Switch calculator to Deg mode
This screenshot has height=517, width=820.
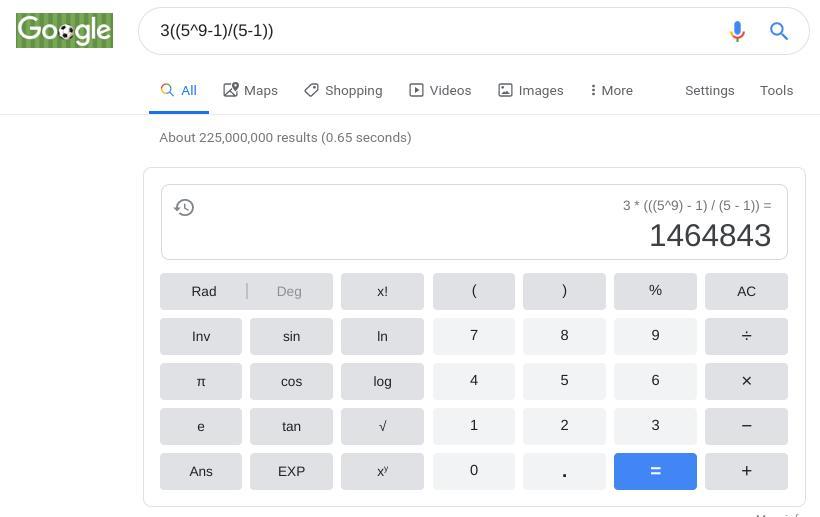[289, 291]
